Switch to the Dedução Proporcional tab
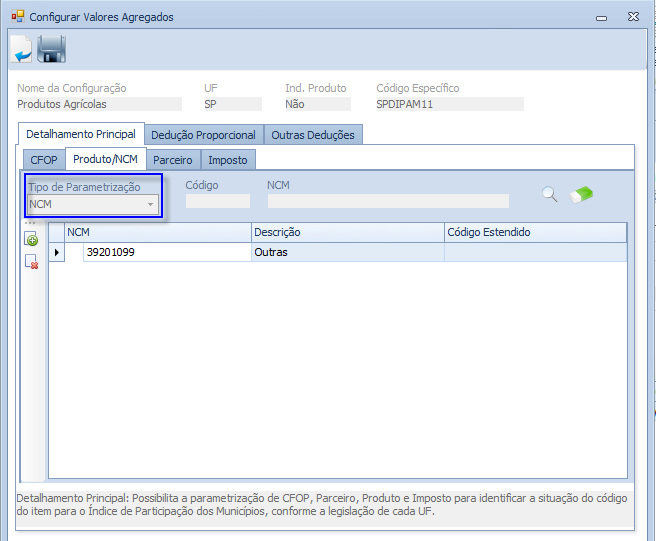 (203, 135)
